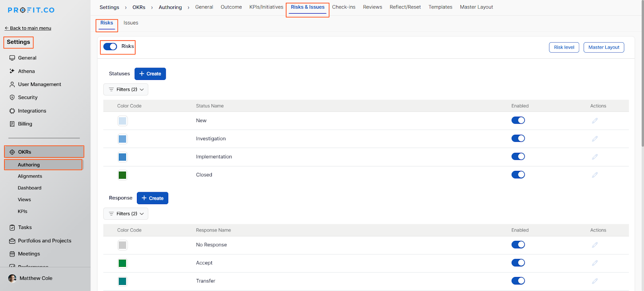The width and height of the screenshot is (644, 291).
Task: Click the edit pencil for New status
Action: (594, 121)
